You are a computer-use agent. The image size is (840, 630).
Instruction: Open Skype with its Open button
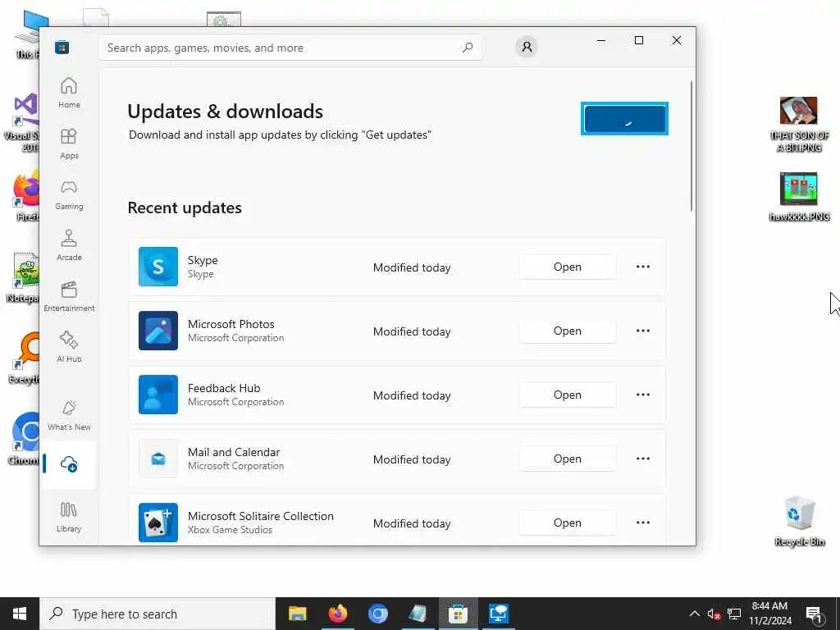[568, 267]
